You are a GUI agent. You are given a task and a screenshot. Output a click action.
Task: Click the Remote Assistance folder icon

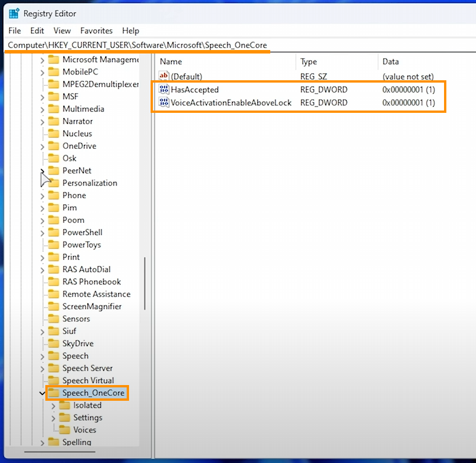pos(53,294)
